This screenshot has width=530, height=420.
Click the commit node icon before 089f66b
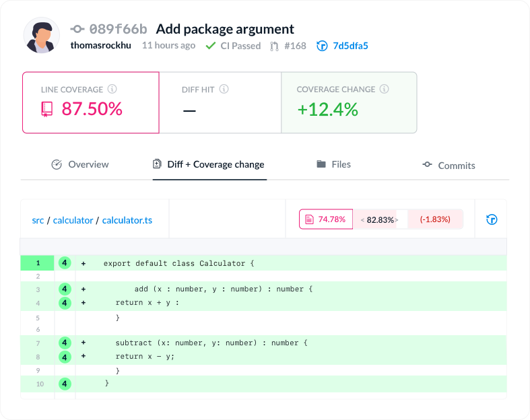pyautogui.click(x=77, y=29)
